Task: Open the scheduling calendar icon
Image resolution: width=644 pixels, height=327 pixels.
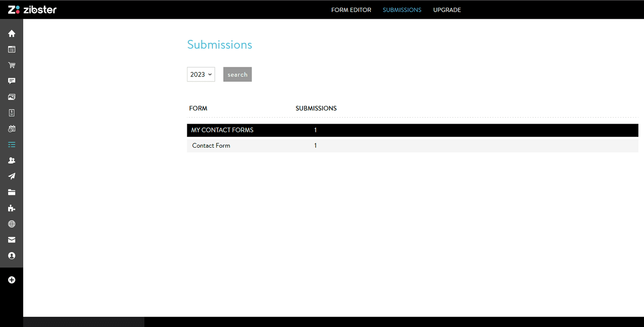Action: pos(12,128)
